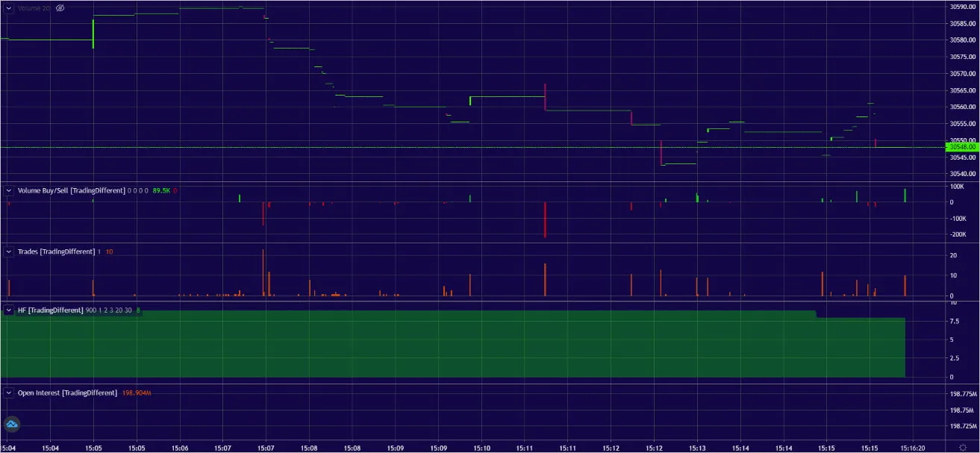
Task: Collapse the Open Interest legend chevron
Action: (9, 393)
